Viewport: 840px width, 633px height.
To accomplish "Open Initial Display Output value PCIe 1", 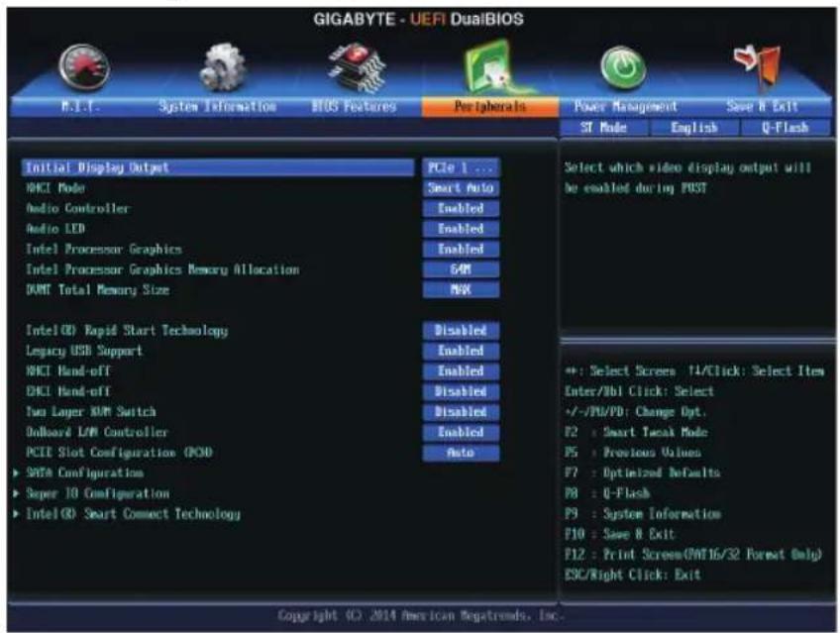I will pyautogui.click(x=461, y=167).
